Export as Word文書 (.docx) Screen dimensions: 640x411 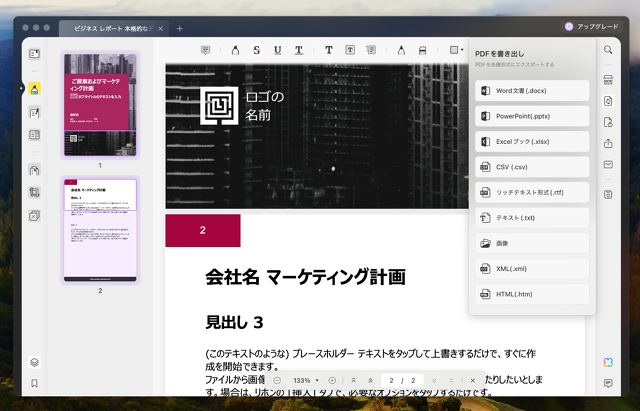(x=532, y=91)
